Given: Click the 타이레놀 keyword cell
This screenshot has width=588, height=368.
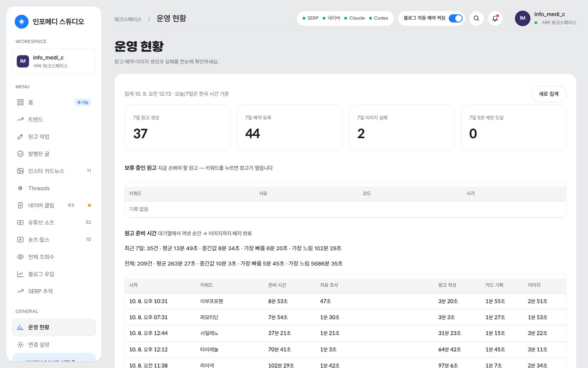Looking at the screenshot, I should [x=209, y=350].
